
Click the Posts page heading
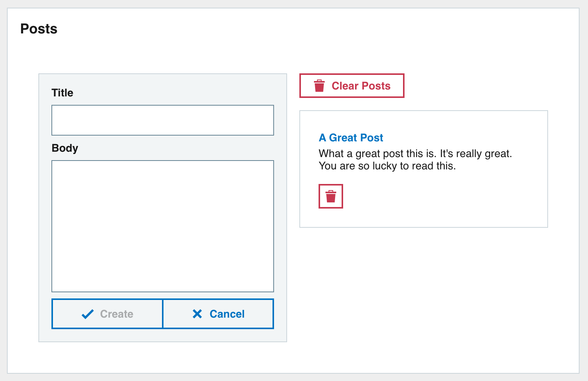click(39, 28)
